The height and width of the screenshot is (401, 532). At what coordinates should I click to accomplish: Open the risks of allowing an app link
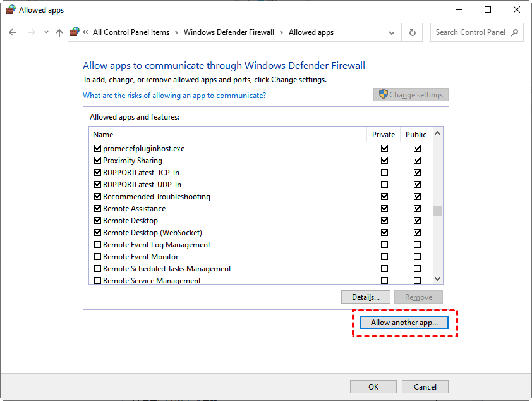(x=174, y=96)
